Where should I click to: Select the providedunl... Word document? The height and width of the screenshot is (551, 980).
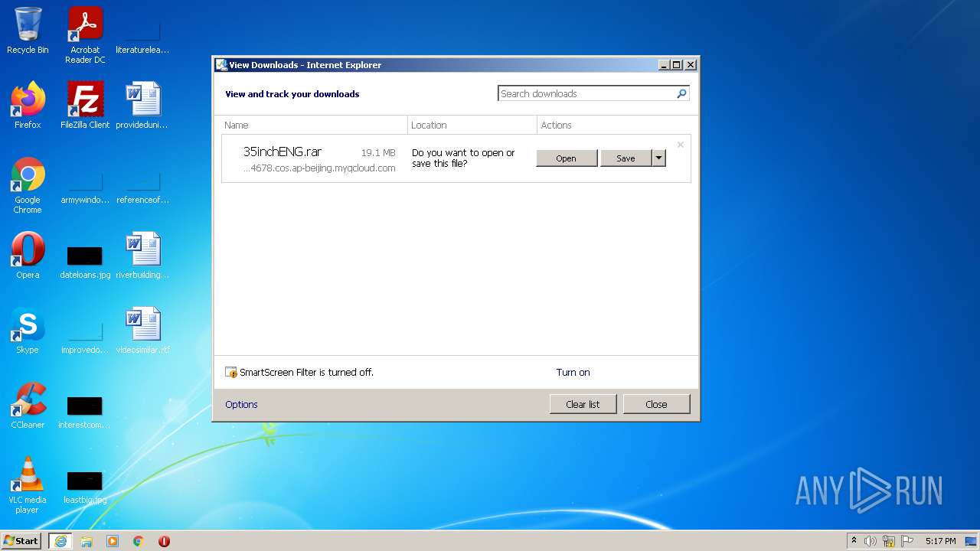pyautogui.click(x=142, y=105)
